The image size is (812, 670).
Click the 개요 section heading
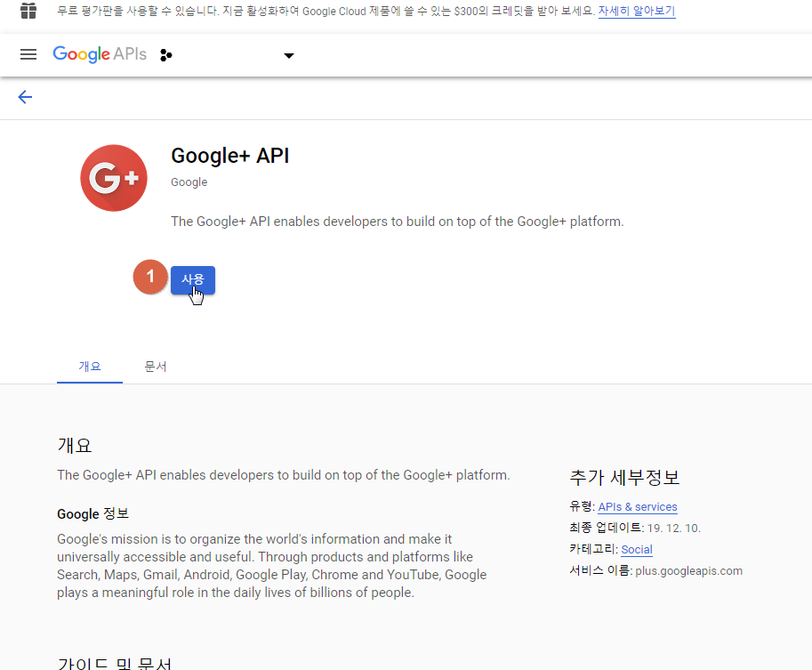click(x=75, y=445)
